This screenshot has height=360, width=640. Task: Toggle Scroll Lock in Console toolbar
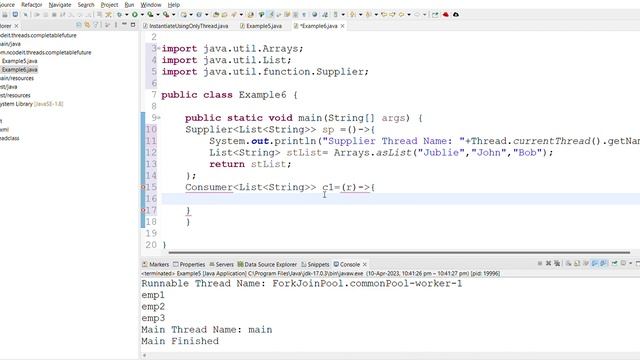578,263
